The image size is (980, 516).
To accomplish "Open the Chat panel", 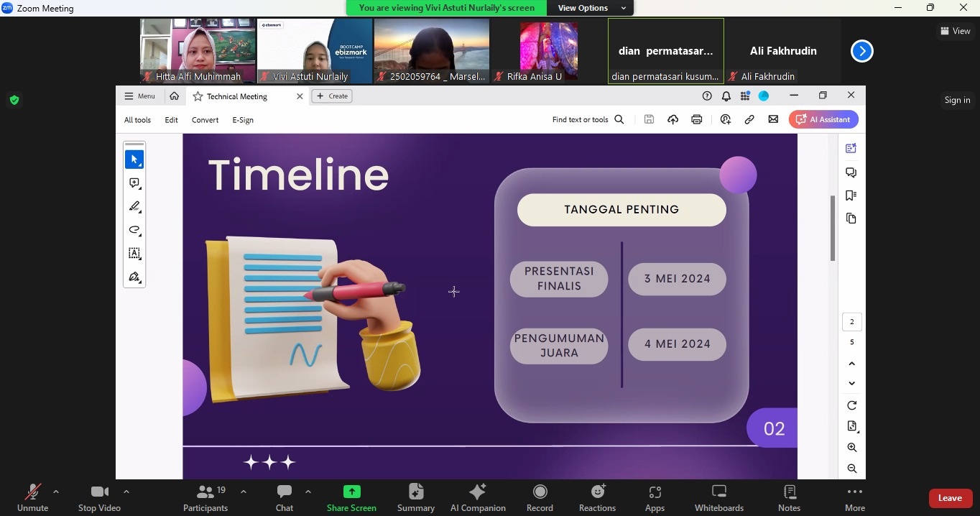I will tap(285, 497).
